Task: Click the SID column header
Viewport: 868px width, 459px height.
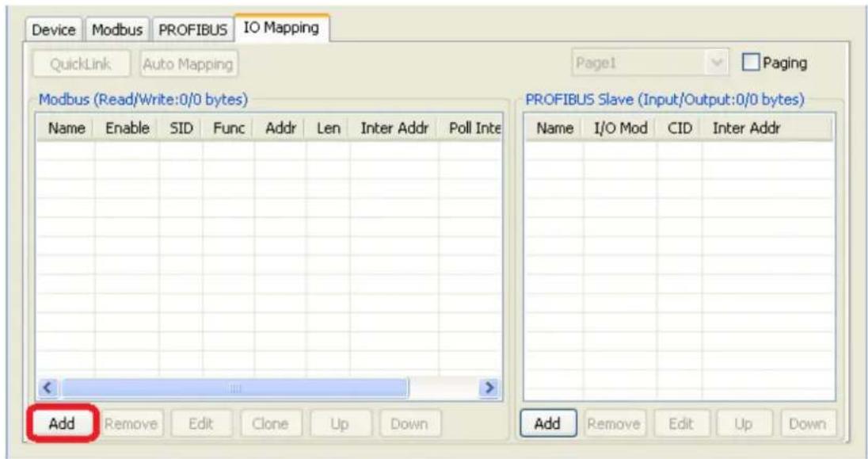Action: click(x=181, y=128)
